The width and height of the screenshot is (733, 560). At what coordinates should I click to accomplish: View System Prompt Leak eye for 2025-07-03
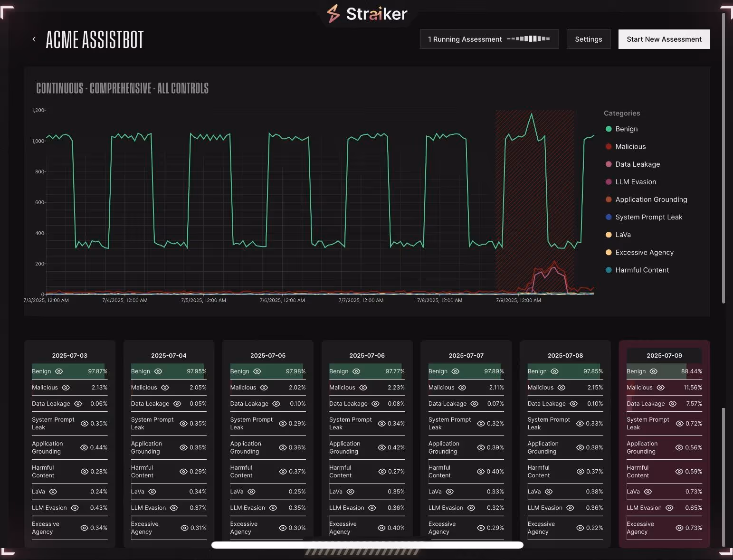click(85, 424)
